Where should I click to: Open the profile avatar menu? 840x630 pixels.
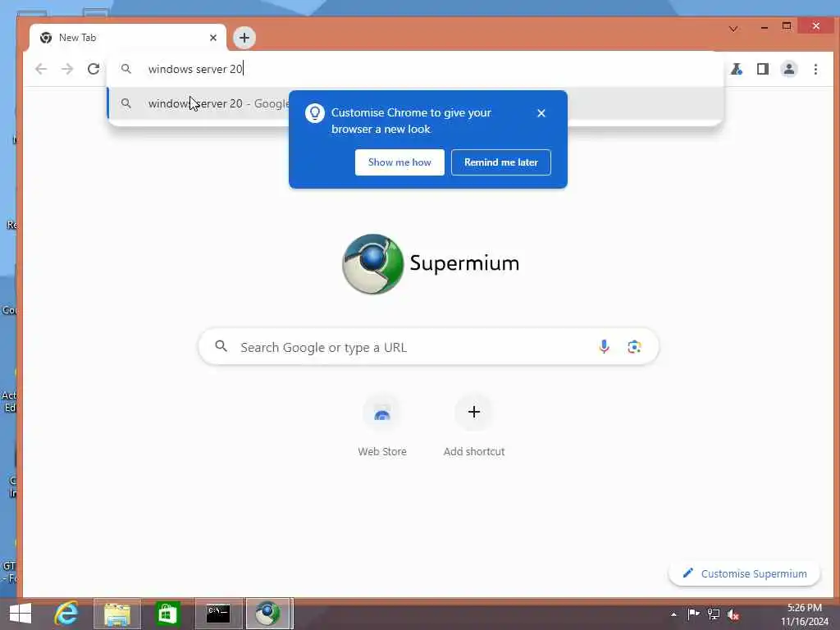(789, 69)
